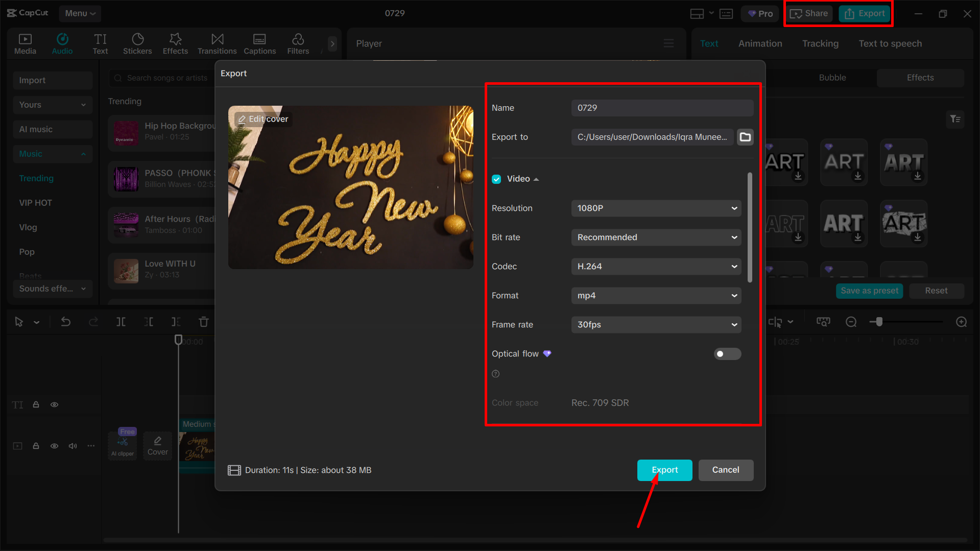
Task: Open the keyboard shortcuts icon
Action: (726, 14)
